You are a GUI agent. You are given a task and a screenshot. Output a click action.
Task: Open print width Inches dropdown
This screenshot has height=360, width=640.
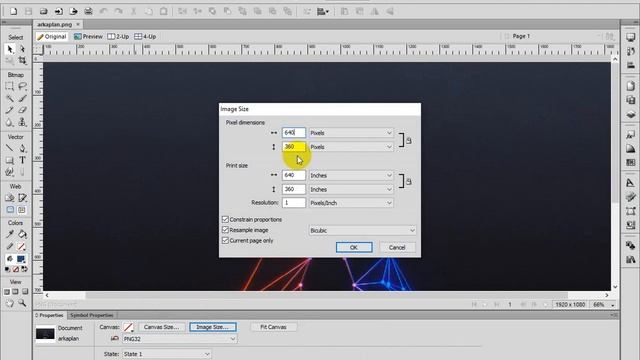[351, 176]
